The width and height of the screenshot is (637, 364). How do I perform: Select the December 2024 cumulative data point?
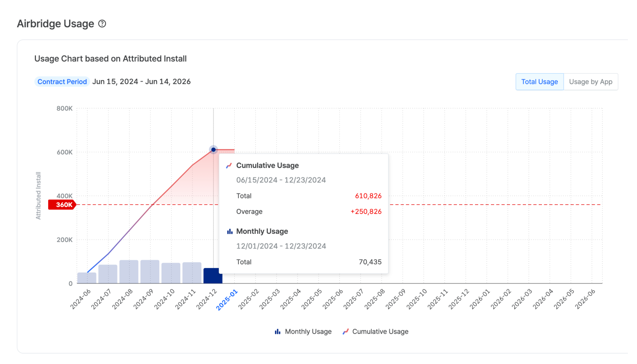point(213,150)
